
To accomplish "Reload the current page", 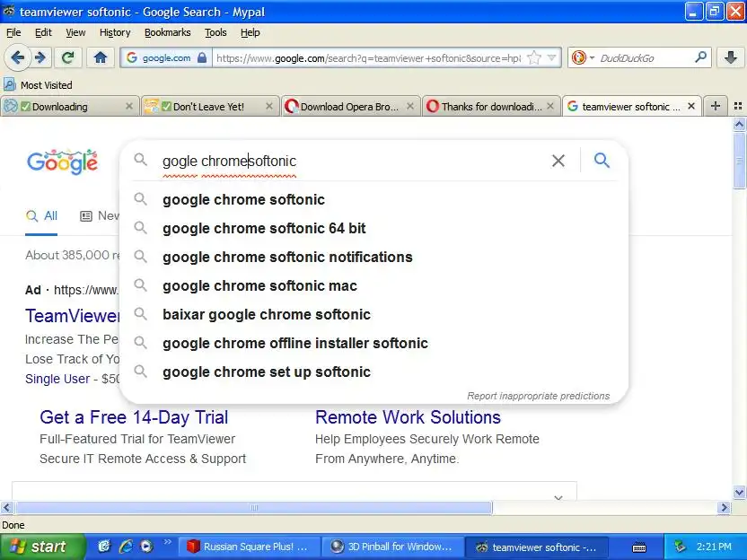I will coord(67,58).
